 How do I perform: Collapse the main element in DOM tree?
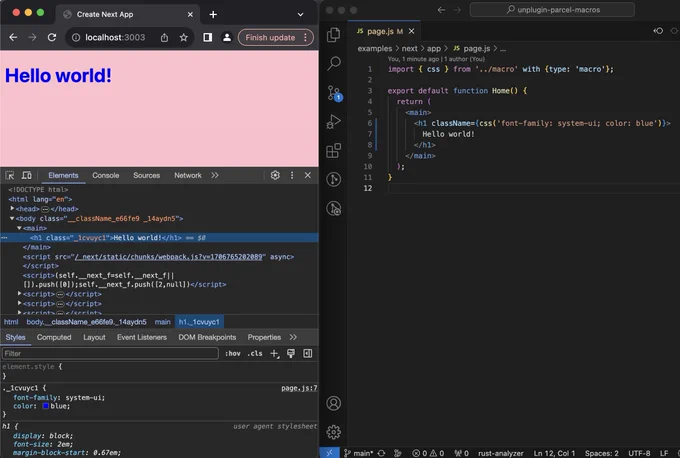coord(19,228)
